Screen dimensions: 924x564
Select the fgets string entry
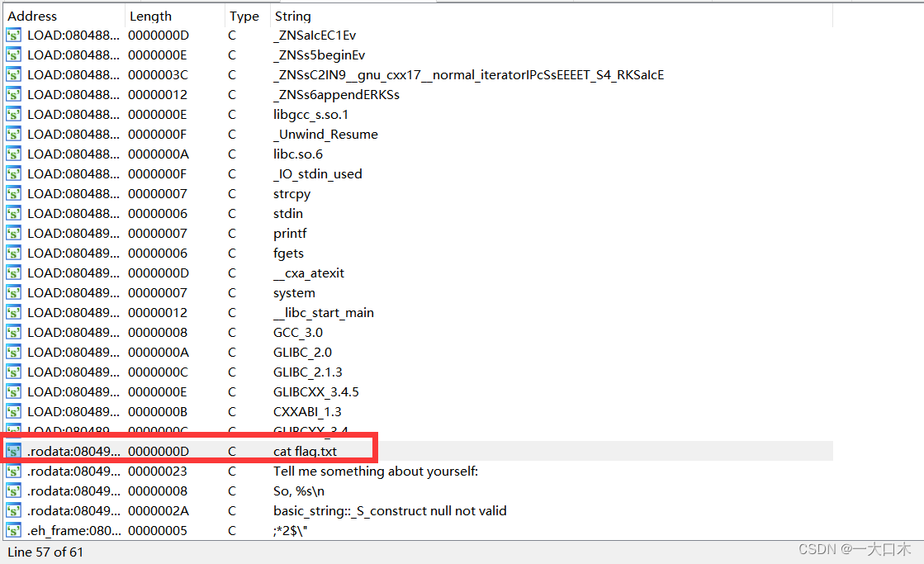[288, 253]
